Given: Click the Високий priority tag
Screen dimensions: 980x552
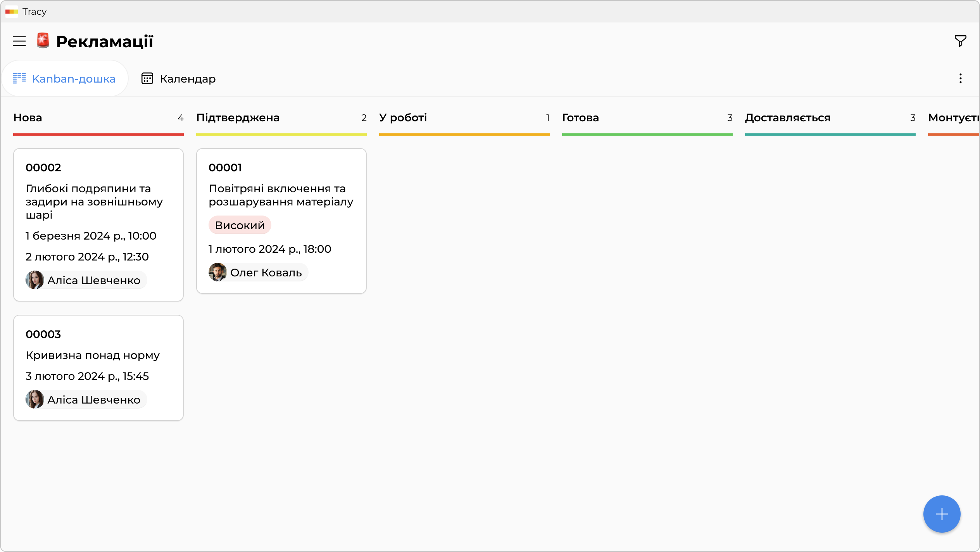Looking at the screenshot, I should point(240,225).
